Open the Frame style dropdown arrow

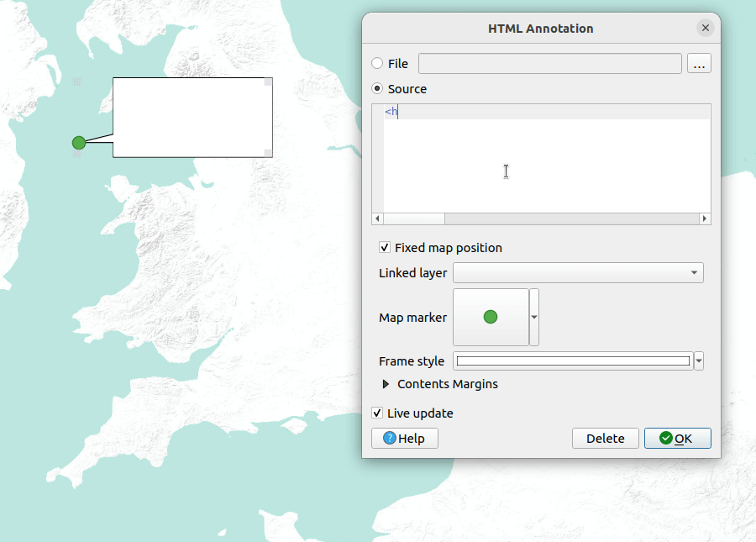pyautogui.click(x=699, y=361)
